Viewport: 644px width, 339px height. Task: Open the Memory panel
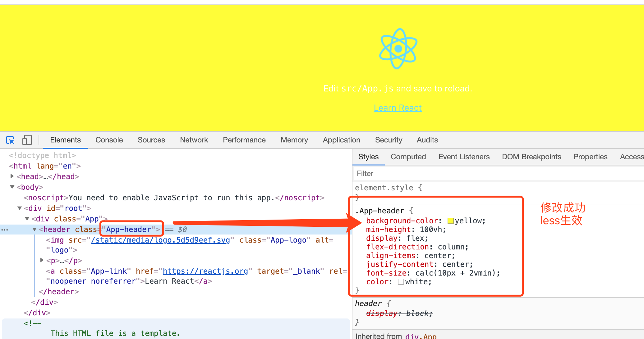pos(294,140)
